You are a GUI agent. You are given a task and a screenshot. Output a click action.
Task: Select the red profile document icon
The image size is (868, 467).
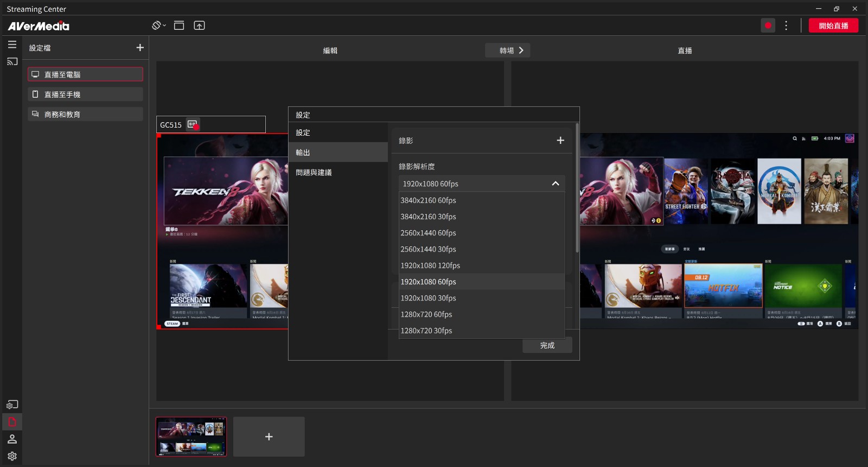(x=12, y=422)
